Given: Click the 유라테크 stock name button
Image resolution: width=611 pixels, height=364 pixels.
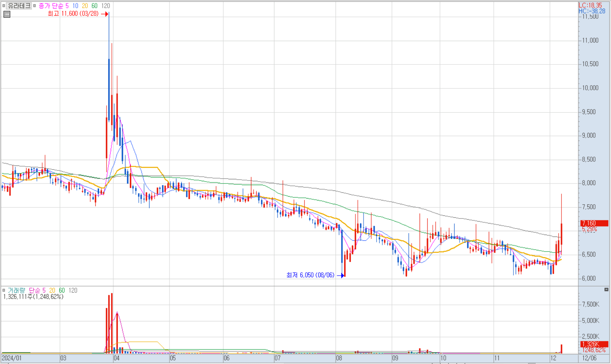Looking at the screenshot, I should pyautogui.click(x=19, y=6).
